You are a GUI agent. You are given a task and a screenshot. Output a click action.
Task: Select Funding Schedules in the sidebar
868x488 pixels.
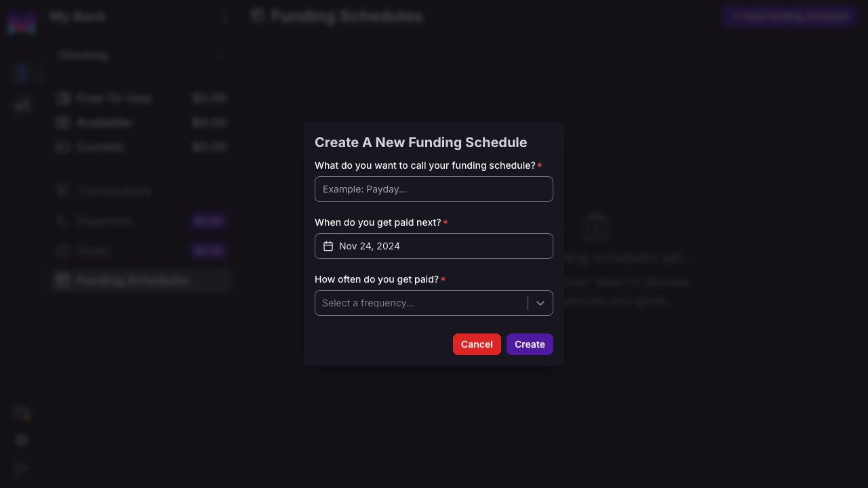(133, 281)
